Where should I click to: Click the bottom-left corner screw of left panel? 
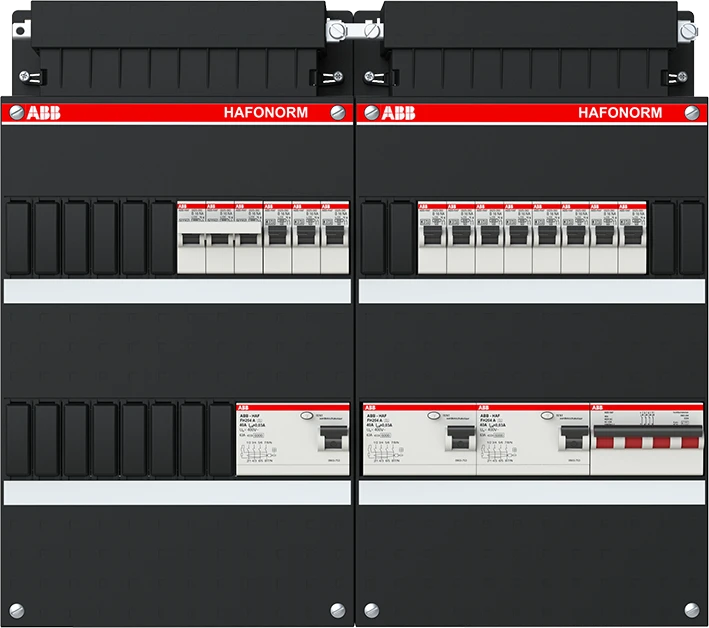click(17, 607)
